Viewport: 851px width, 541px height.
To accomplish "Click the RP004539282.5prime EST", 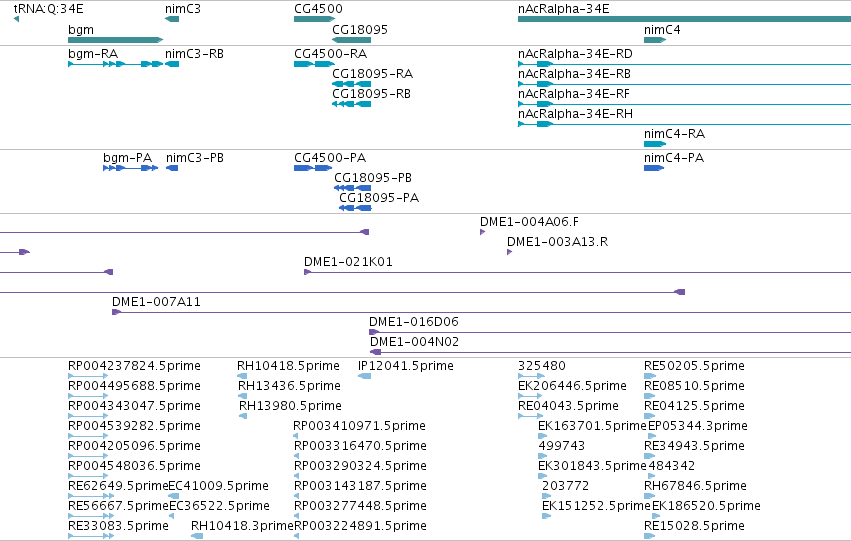I will 88,436.
